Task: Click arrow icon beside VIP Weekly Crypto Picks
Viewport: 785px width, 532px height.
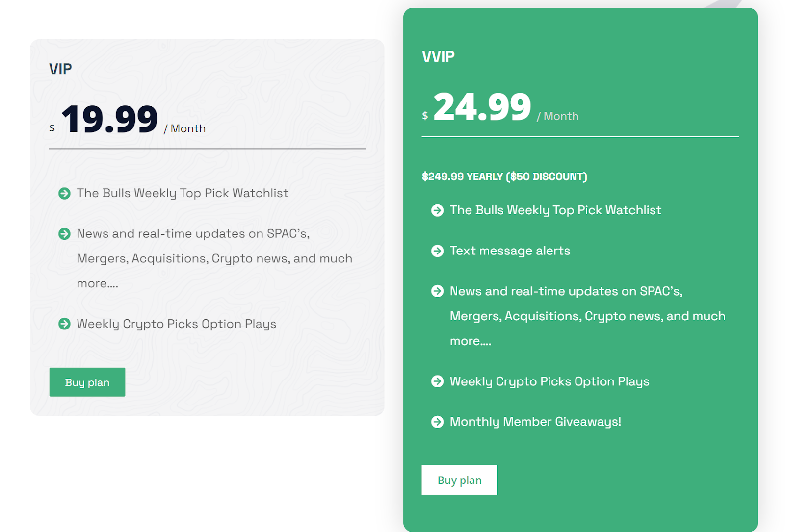Action: [64, 324]
